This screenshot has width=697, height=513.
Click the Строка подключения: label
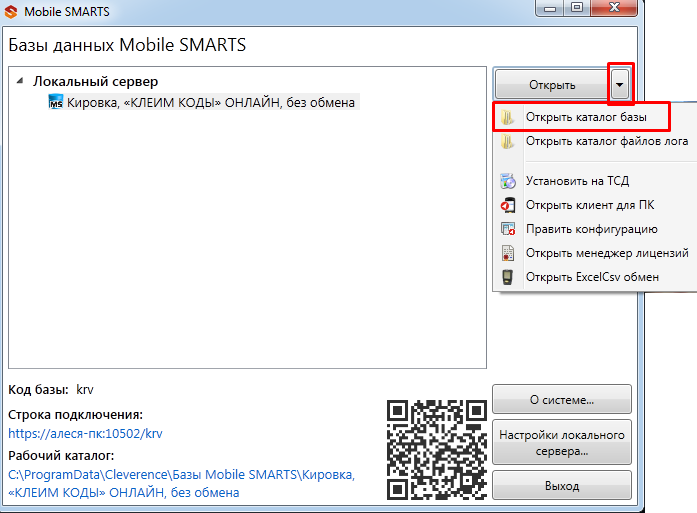point(76,414)
